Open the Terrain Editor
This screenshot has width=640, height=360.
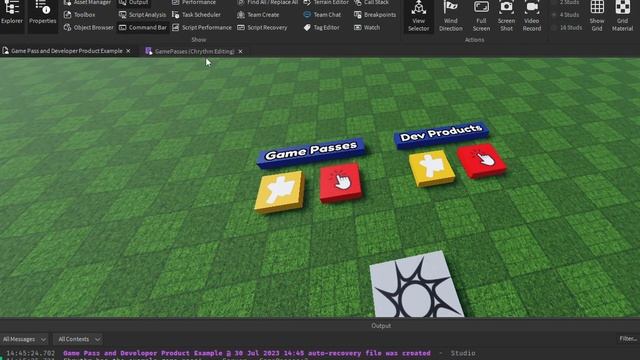click(x=326, y=2)
